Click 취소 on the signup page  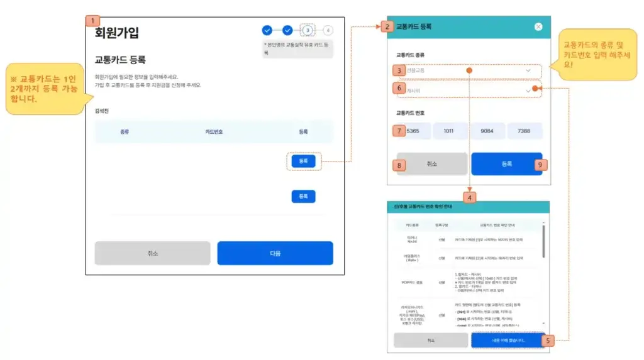pos(152,253)
